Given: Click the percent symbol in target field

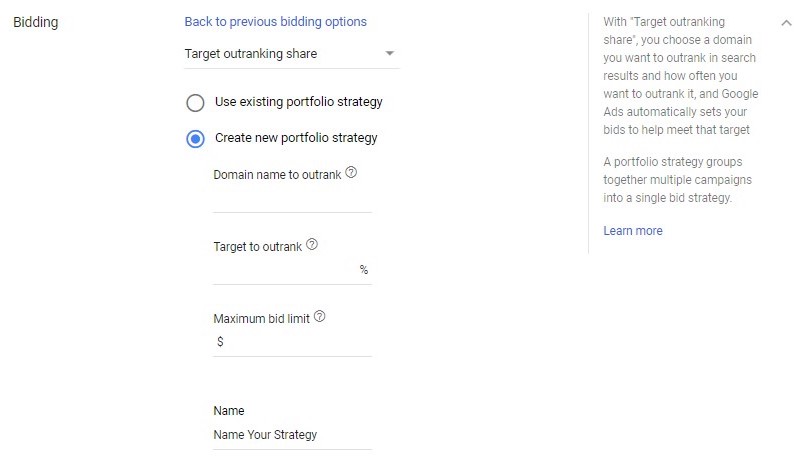Looking at the screenshot, I should pos(364,270).
